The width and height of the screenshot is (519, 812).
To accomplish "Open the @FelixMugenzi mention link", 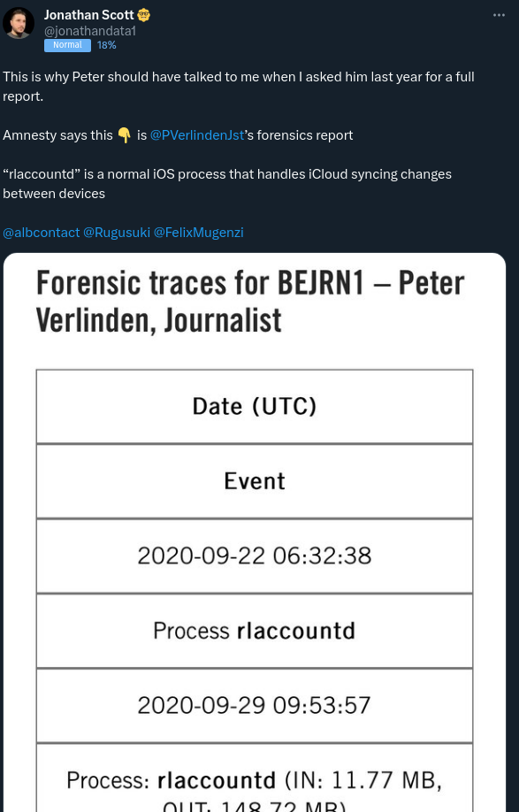I will tap(199, 233).
